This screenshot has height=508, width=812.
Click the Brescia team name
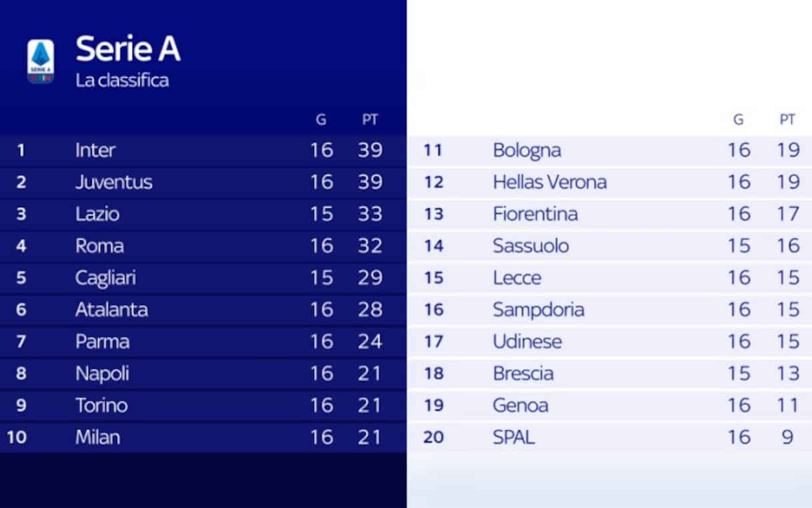[x=523, y=373]
